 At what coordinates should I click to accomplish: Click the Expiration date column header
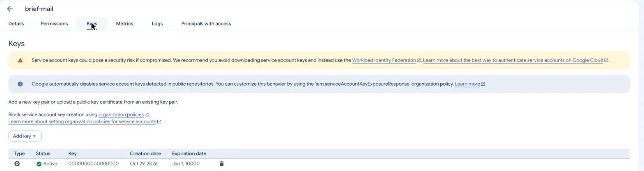click(x=189, y=154)
